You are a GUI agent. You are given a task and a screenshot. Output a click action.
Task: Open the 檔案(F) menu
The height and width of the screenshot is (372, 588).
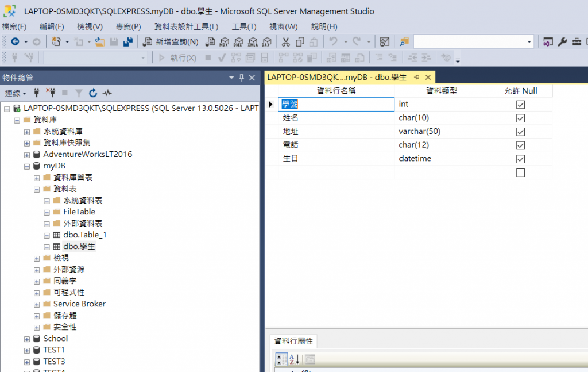pyautogui.click(x=14, y=26)
